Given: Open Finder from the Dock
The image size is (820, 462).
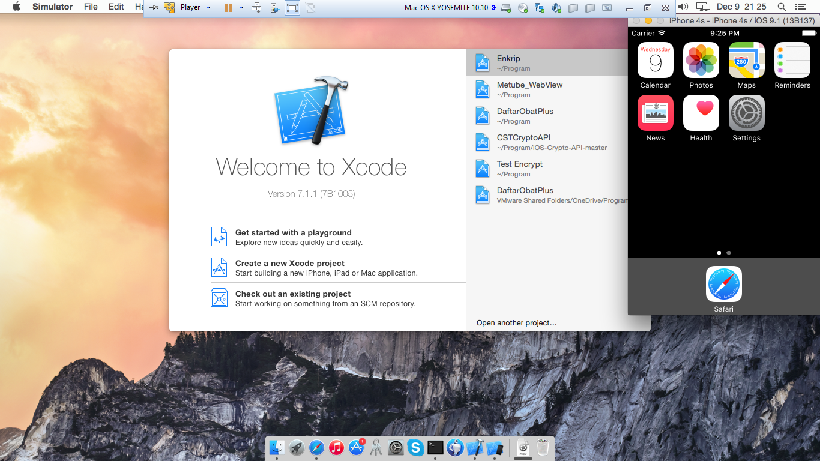Looking at the screenshot, I should pyautogui.click(x=277, y=448).
